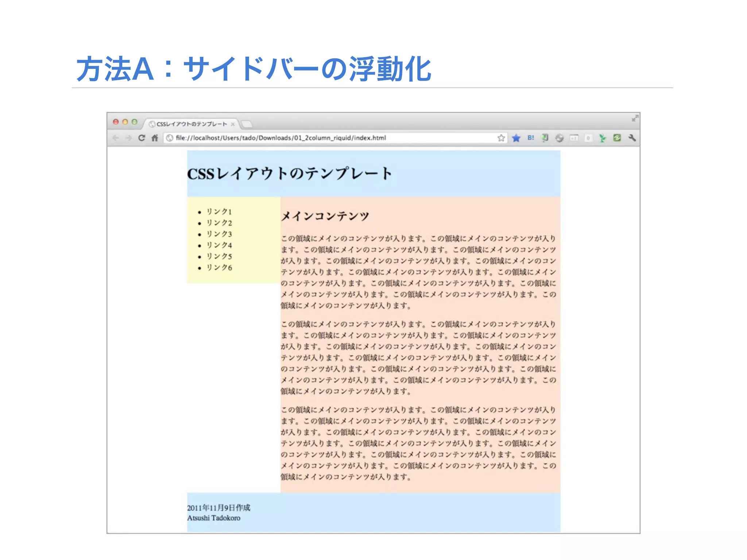This screenshot has width=747, height=560.
Task: Click the browser reload button
Action: (x=142, y=138)
